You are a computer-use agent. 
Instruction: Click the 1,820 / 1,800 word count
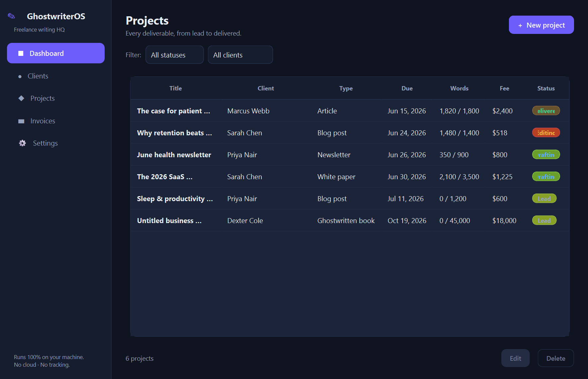(459, 111)
